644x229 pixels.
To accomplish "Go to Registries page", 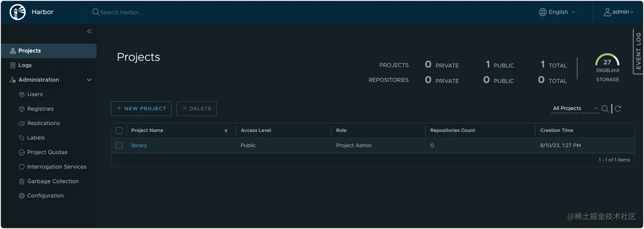I will point(40,109).
